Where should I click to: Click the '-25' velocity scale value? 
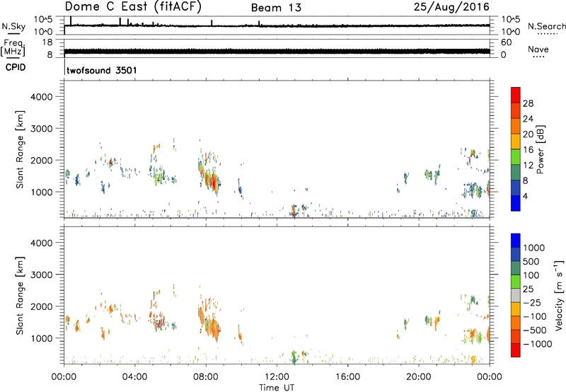click(532, 302)
